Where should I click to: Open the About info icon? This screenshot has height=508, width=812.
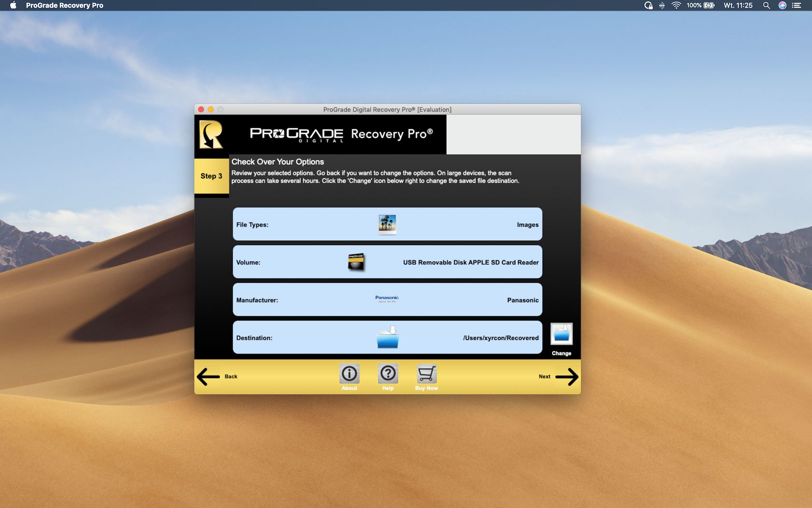[349, 374]
